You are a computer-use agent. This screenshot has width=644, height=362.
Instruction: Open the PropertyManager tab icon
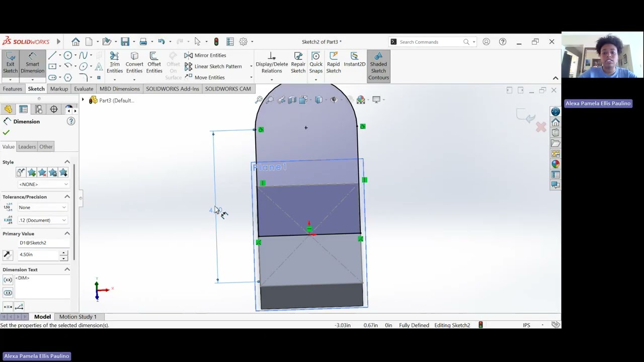(x=23, y=109)
